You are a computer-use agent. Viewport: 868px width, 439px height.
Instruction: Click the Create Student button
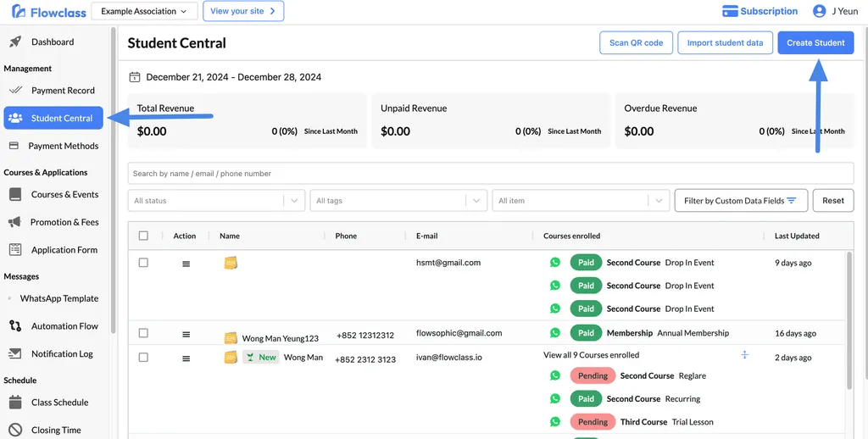816,42
